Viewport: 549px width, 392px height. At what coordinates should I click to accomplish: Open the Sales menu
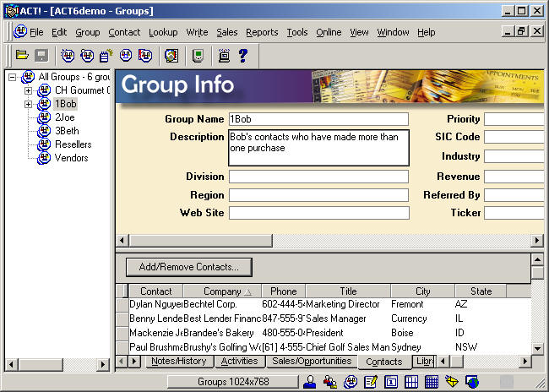point(227,32)
